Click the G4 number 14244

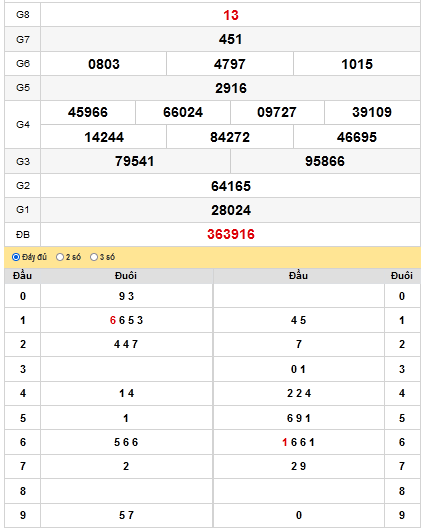(x=104, y=137)
